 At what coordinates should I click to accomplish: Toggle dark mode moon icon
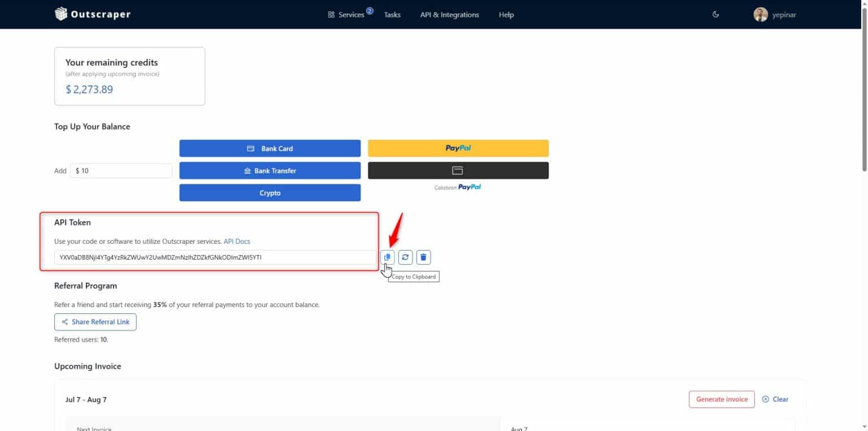715,15
